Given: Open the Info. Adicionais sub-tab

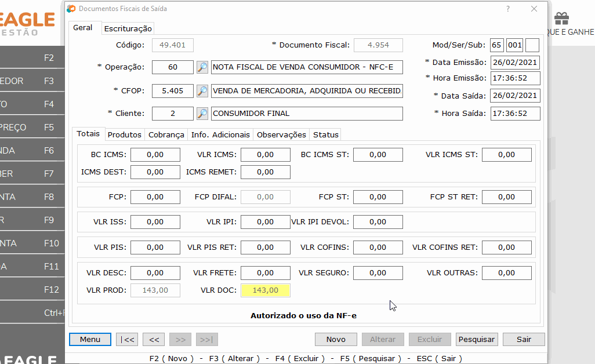Looking at the screenshot, I should click(x=220, y=134).
